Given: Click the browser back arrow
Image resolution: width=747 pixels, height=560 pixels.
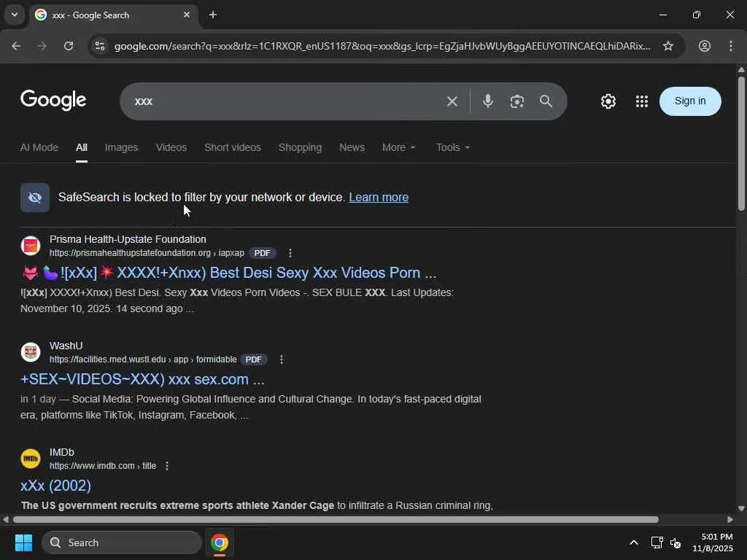Looking at the screenshot, I should 16,46.
